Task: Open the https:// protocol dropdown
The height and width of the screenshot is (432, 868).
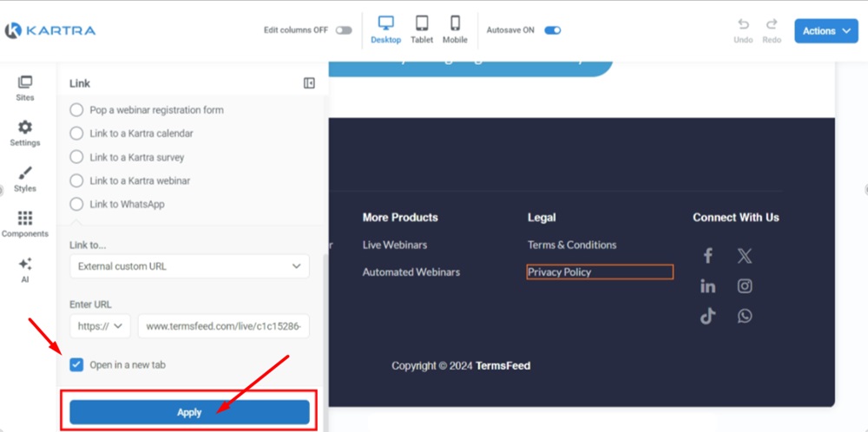Action: (x=100, y=326)
